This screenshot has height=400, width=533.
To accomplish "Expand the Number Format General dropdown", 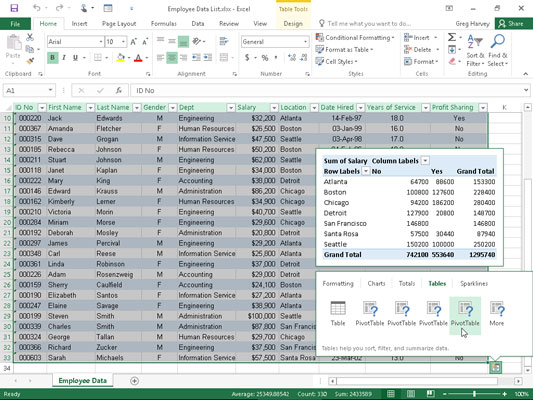I will point(305,42).
